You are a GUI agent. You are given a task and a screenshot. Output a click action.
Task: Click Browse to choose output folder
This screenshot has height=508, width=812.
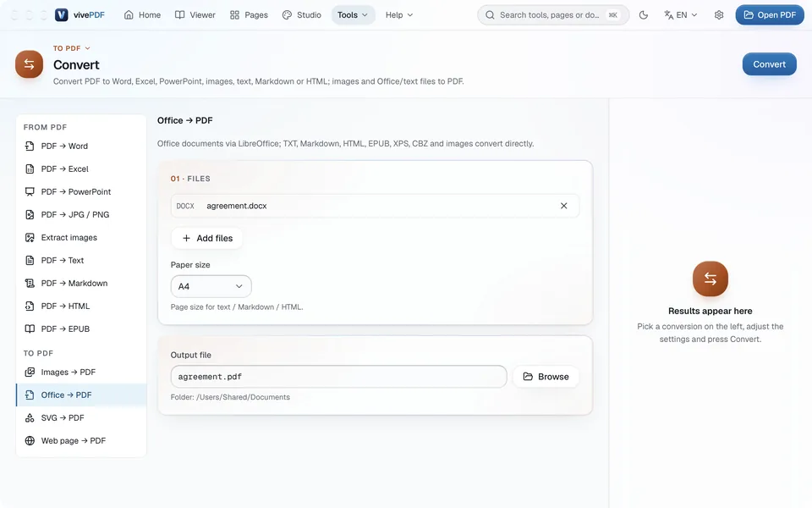click(x=546, y=377)
